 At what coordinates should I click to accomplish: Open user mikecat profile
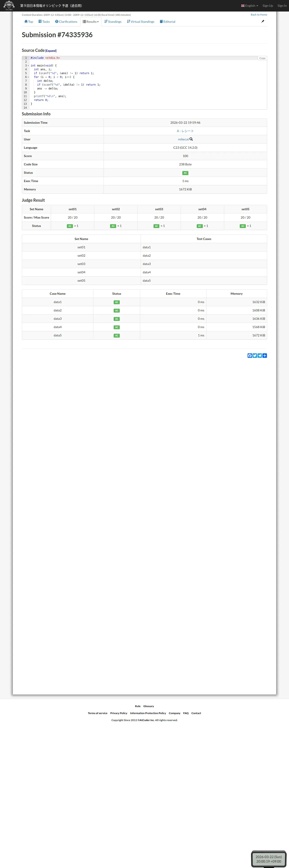[183, 139]
